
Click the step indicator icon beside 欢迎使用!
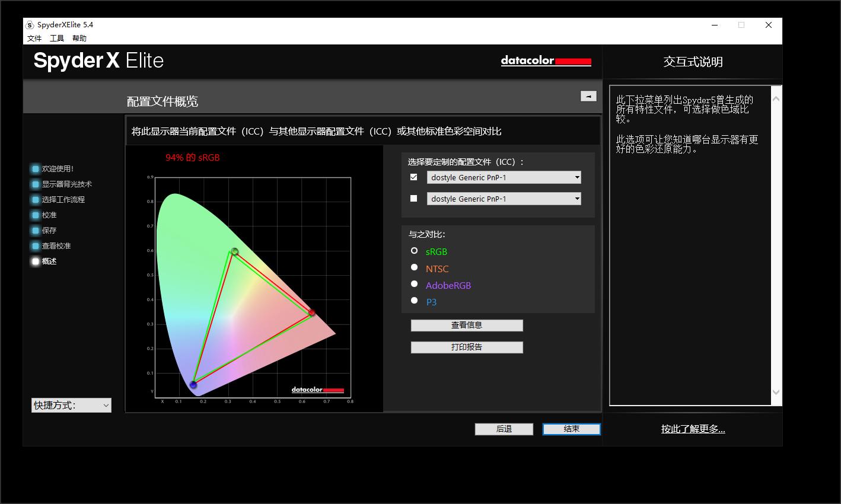pyautogui.click(x=36, y=169)
